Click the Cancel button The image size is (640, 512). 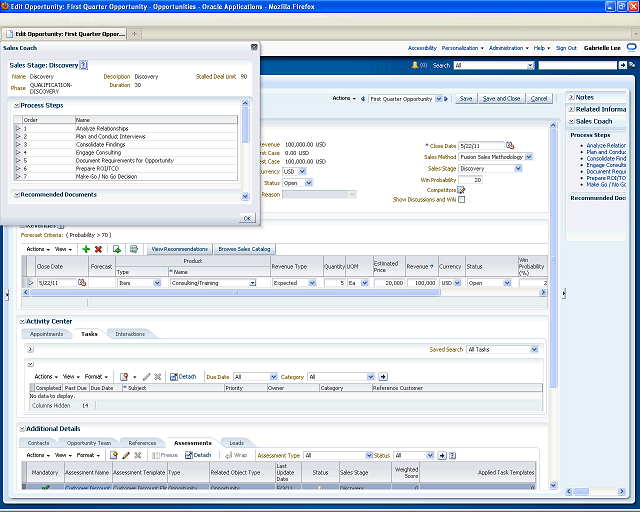(539, 98)
